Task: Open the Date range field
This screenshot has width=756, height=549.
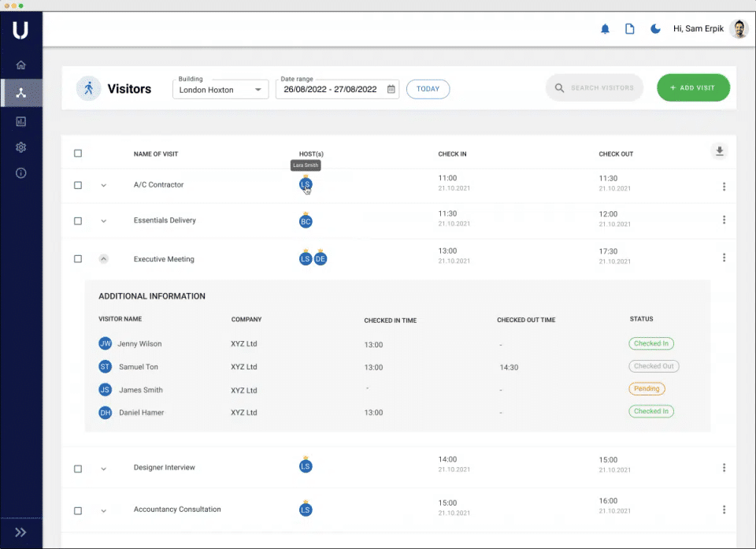Action: click(337, 89)
